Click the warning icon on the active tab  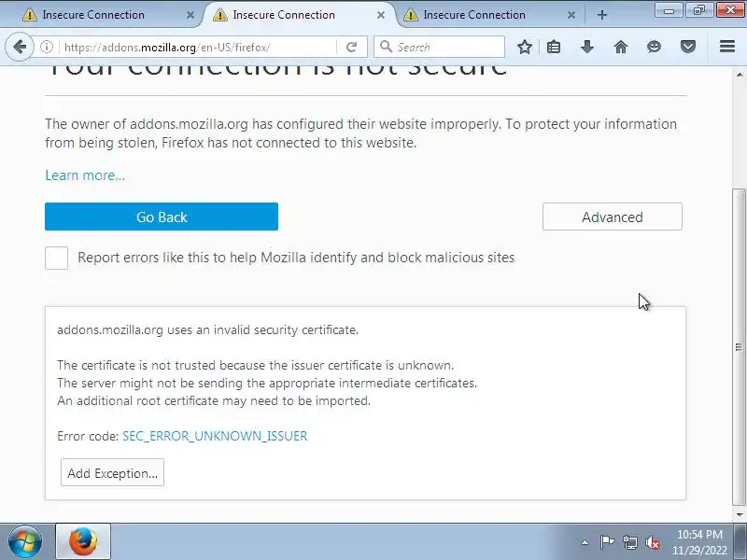click(219, 15)
